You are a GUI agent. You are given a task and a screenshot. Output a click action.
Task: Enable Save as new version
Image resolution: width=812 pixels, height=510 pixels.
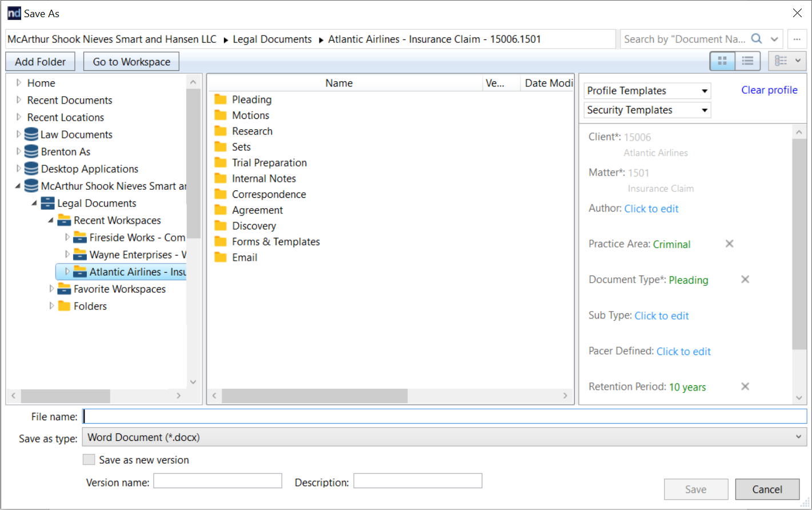tap(89, 459)
